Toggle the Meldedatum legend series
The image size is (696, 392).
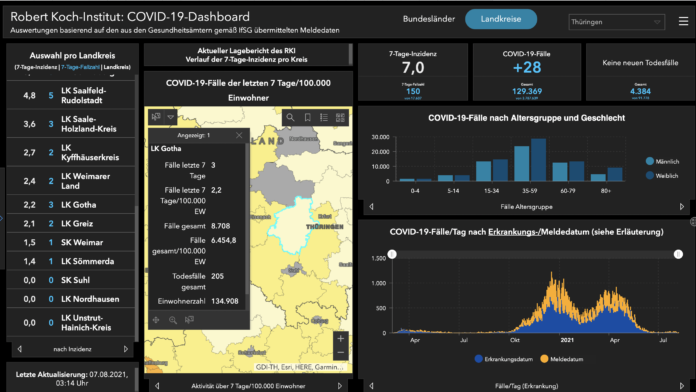[x=562, y=359]
